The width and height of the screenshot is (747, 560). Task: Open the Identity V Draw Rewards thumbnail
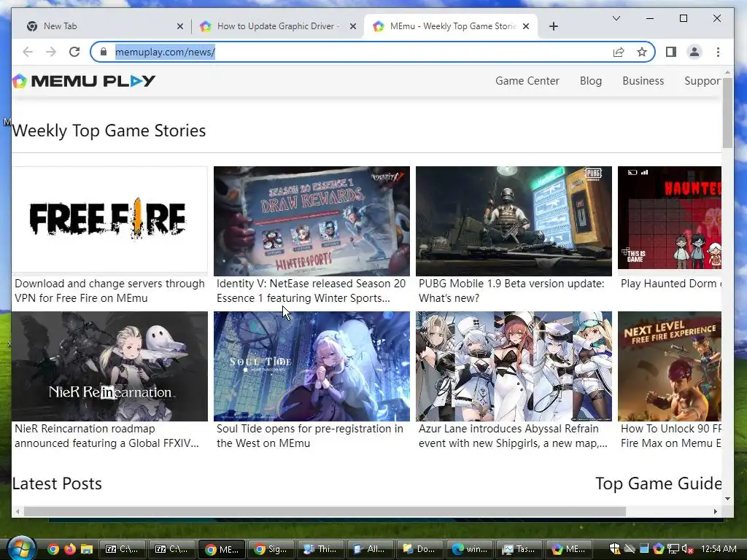[x=311, y=221]
